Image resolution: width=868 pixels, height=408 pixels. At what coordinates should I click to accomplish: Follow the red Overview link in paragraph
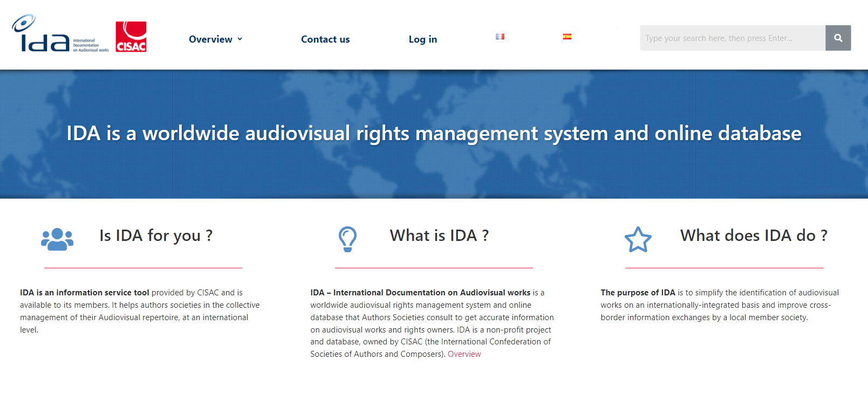[464, 354]
